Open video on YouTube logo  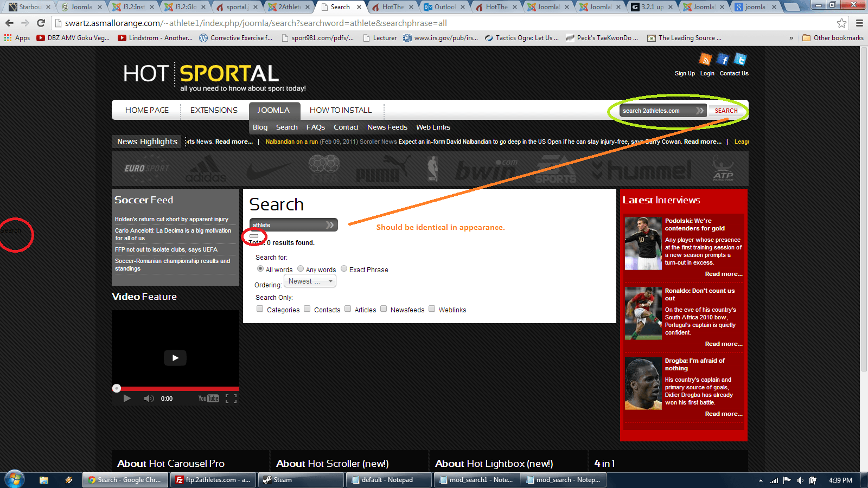point(208,399)
